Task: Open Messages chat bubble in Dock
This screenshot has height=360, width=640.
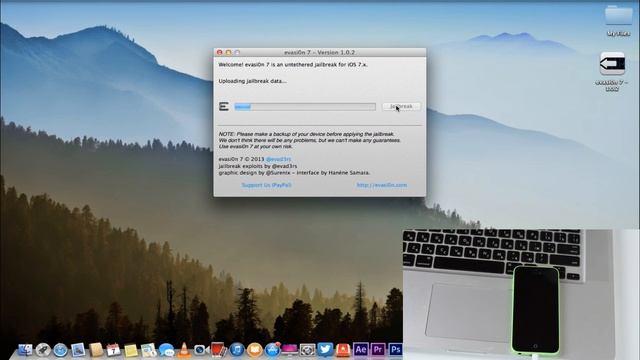Action: tap(166, 350)
